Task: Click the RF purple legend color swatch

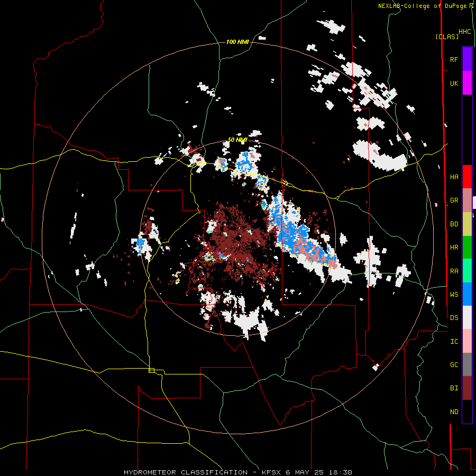Action: (467, 59)
